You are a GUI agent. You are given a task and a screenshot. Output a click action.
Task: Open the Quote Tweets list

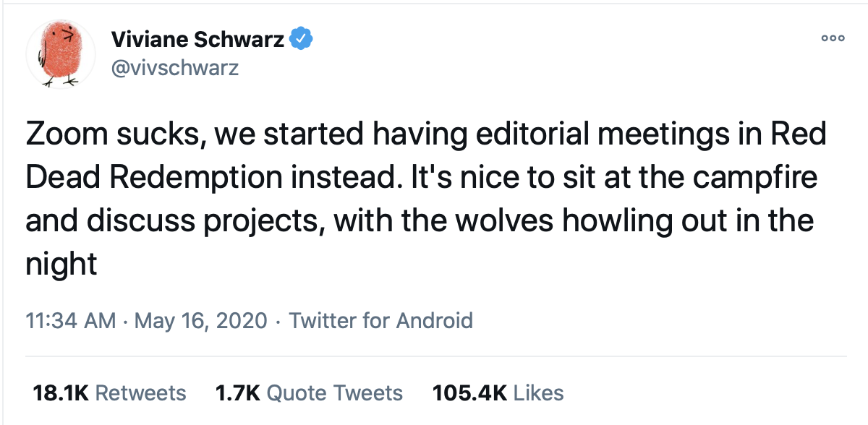335,392
